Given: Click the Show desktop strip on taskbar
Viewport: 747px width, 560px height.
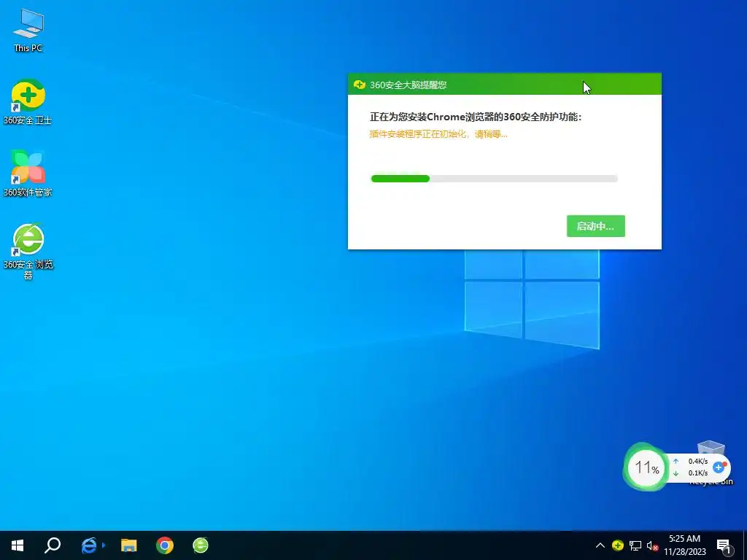Looking at the screenshot, I should click(x=745, y=545).
